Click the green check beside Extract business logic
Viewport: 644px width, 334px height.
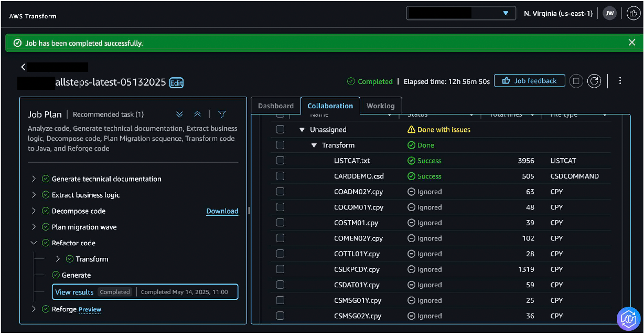[46, 195]
